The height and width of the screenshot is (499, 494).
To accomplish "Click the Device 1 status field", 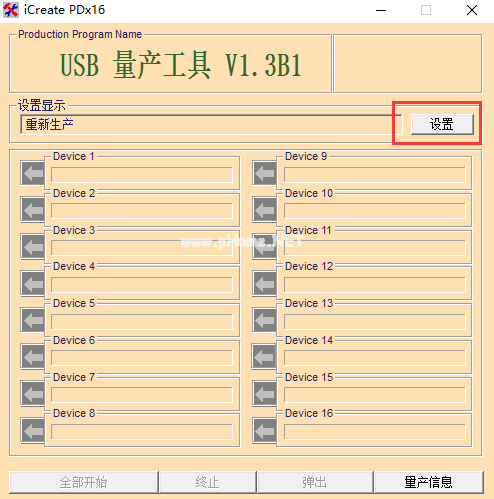I will [142, 175].
